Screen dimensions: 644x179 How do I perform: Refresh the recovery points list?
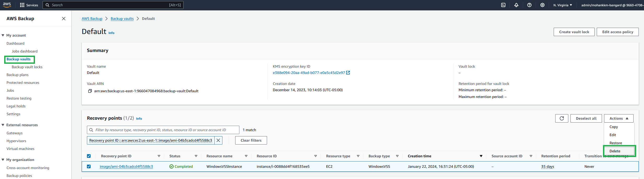[x=562, y=118]
